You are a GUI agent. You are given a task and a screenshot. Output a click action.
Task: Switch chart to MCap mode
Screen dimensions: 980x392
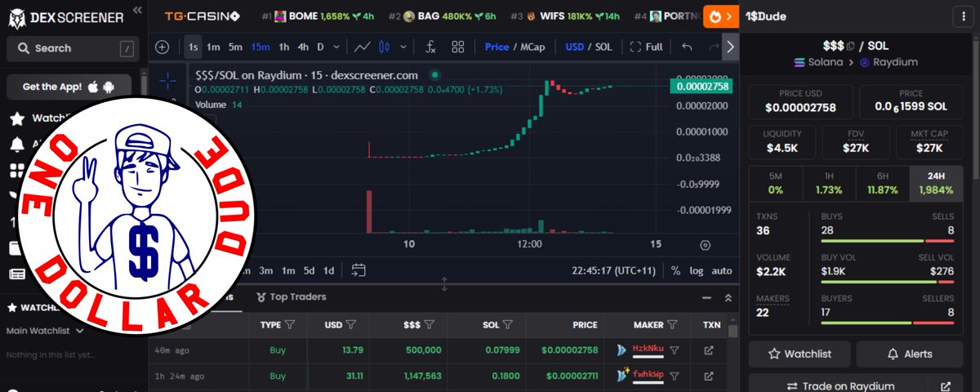(x=534, y=47)
